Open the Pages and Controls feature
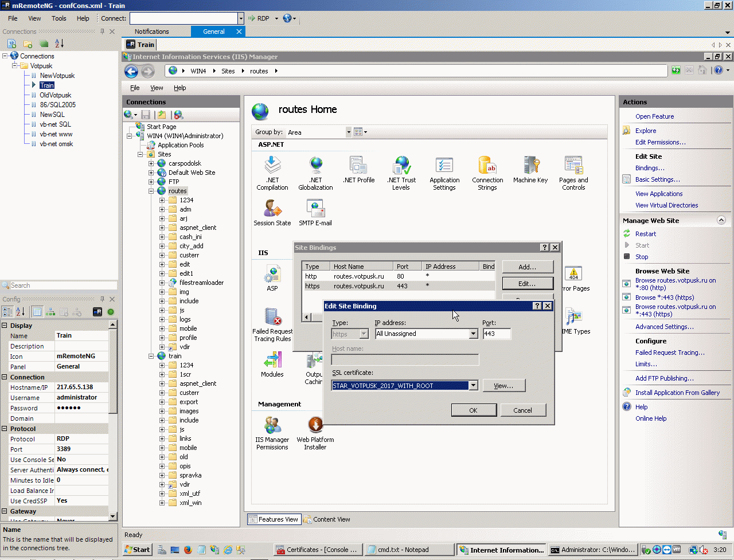This screenshot has height=560, width=734. pyautogui.click(x=573, y=173)
